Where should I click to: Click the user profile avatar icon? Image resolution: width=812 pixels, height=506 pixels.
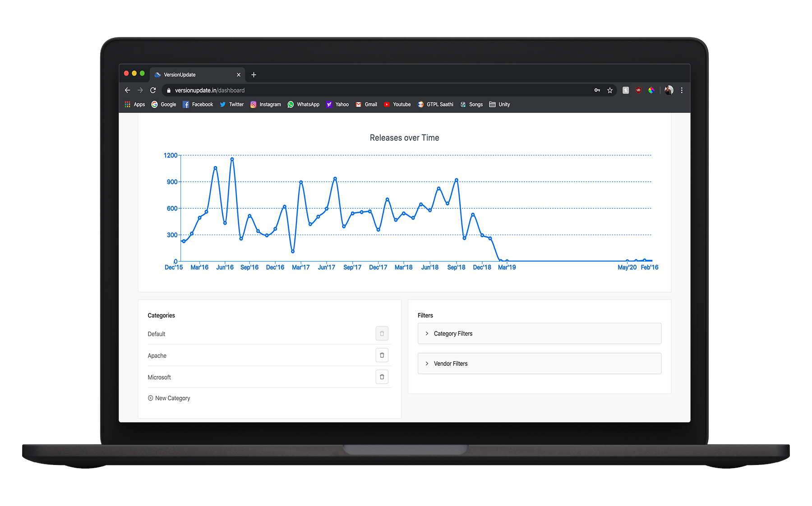pos(669,90)
